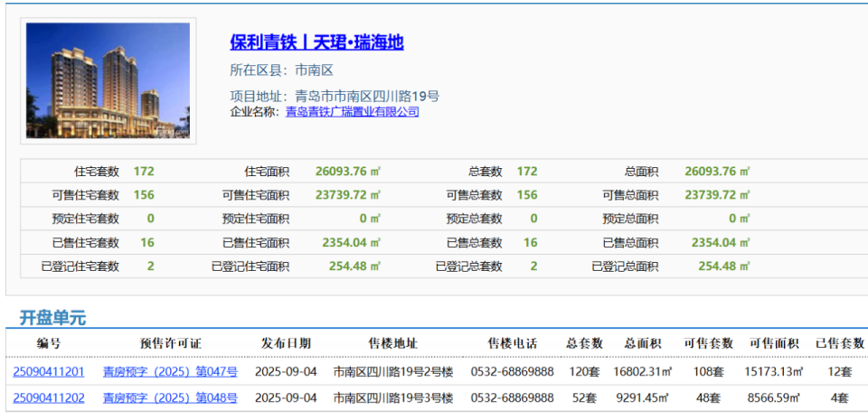Click the 售楼地址 column header
The width and height of the screenshot is (868, 420).
pos(393,343)
